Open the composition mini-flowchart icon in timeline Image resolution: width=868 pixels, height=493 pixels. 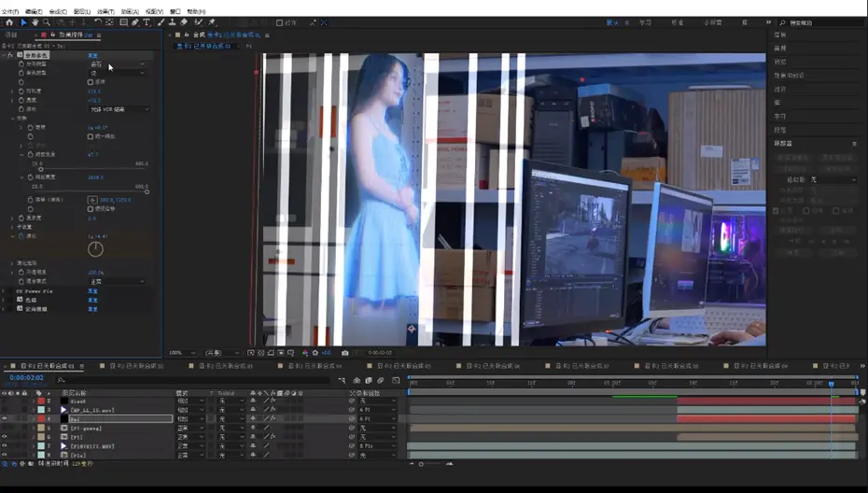click(x=342, y=381)
